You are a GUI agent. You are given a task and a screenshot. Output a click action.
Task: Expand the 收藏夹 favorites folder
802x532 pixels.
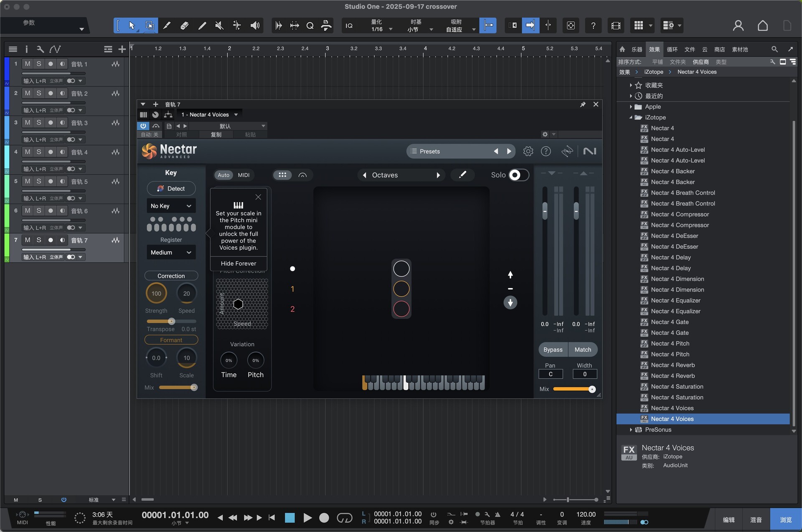pyautogui.click(x=631, y=85)
